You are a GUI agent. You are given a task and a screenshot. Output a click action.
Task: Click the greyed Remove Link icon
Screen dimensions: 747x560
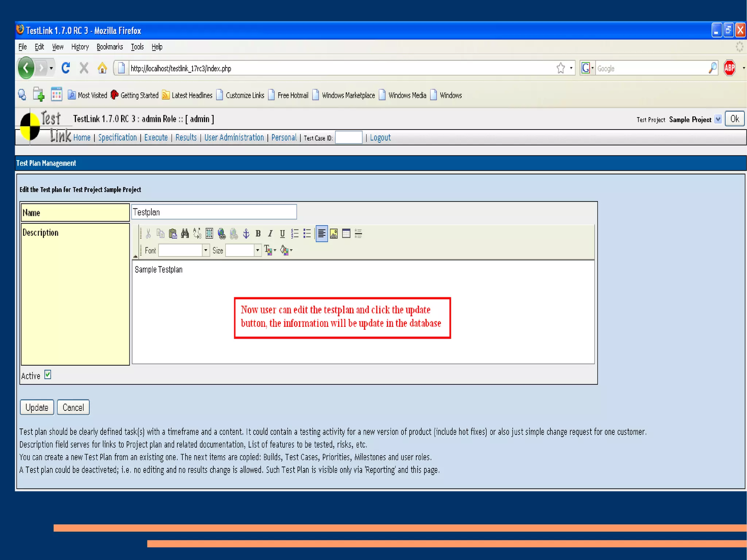pyautogui.click(x=234, y=233)
